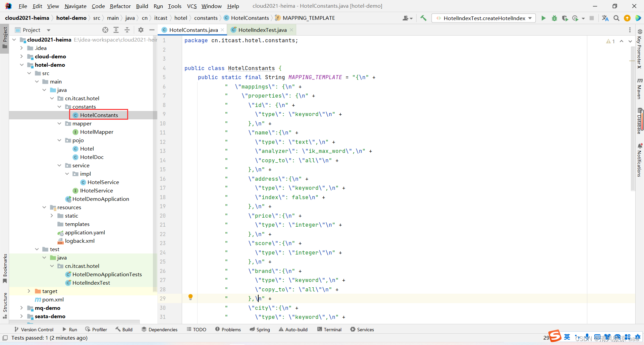Open the profiler run options dropdown arrow
644x345 pixels.
coord(583,18)
